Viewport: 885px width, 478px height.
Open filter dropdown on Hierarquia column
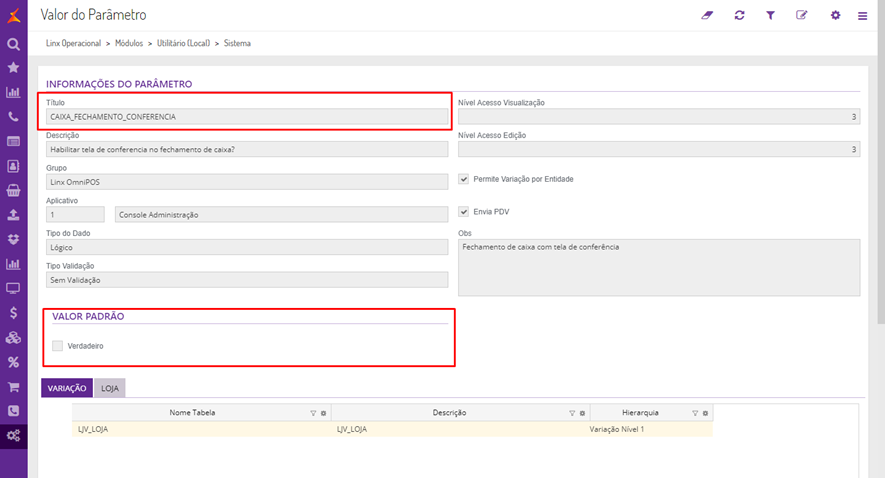tap(695, 412)
